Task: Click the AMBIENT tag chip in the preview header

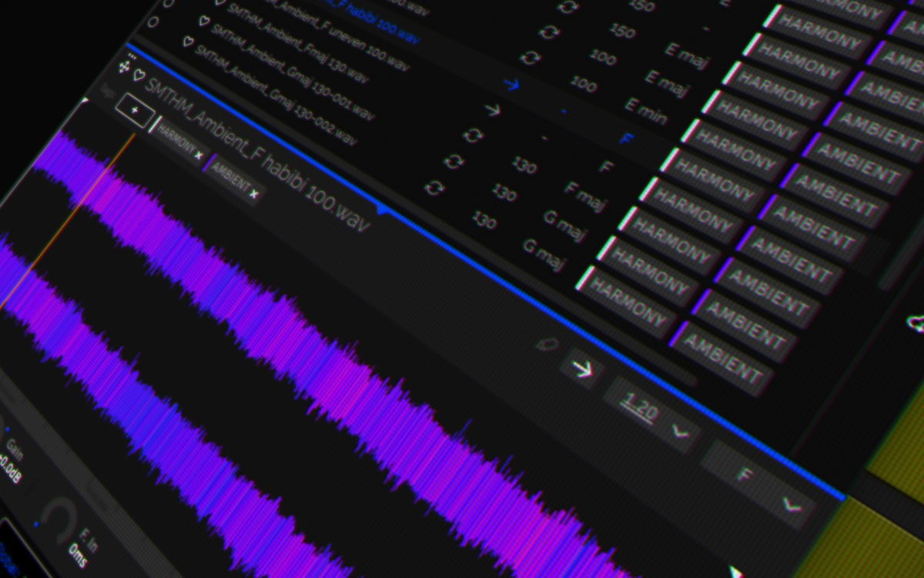Action: (233, 180)
